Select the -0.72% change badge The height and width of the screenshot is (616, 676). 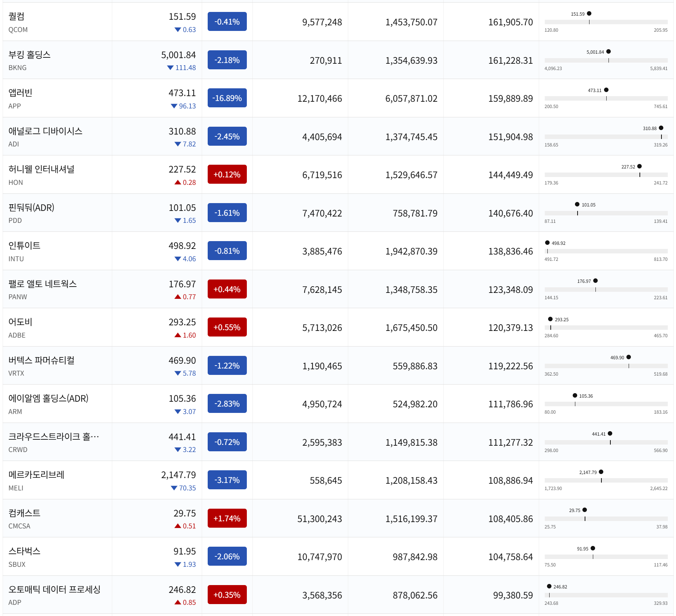click(x=227, y=442)
